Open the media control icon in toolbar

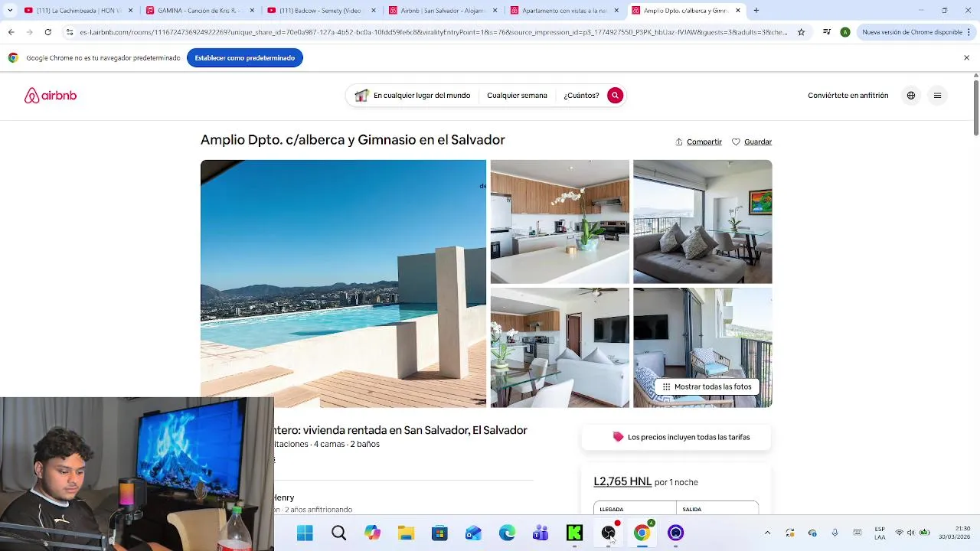tap(827, 32)
